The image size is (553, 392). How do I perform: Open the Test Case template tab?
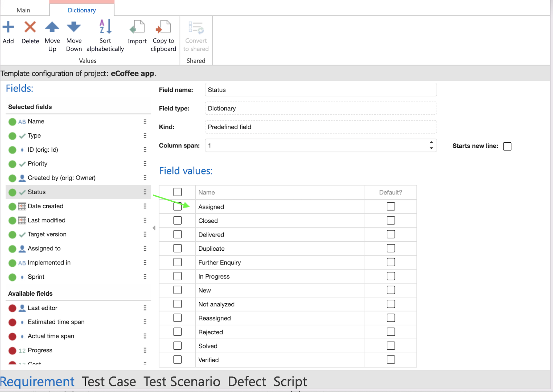click(109, 382)
